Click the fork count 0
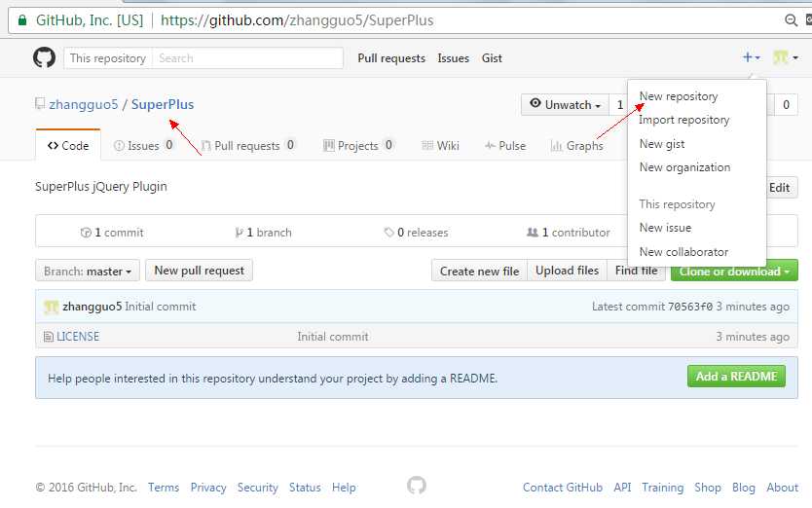 click(x=786, y=104)
